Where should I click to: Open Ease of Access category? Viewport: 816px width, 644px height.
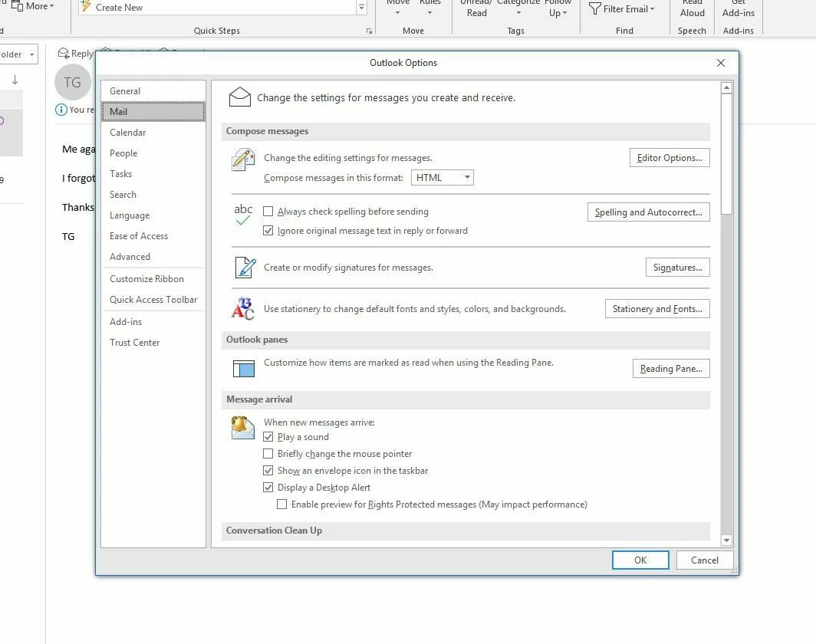(x=153, y=235)
